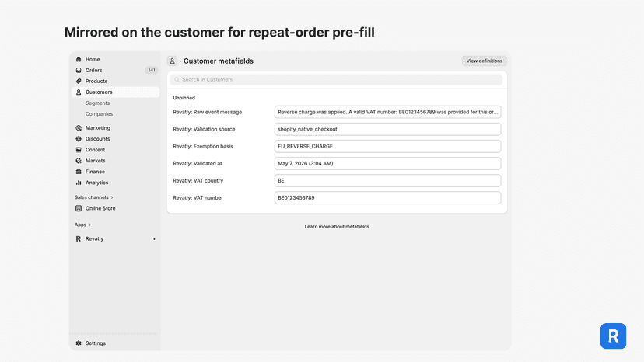Click the Finance bank icon
Viewport: 644px width, 362px height.
tap(79, 172)
